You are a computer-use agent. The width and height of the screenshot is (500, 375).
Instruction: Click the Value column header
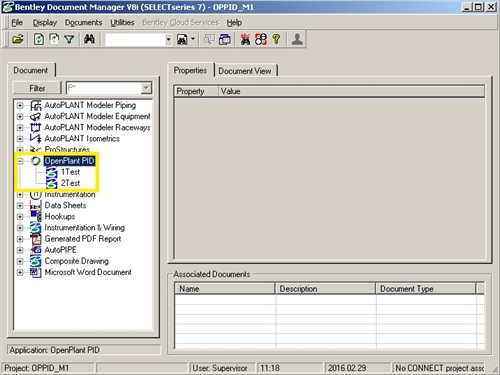[351, 91]
